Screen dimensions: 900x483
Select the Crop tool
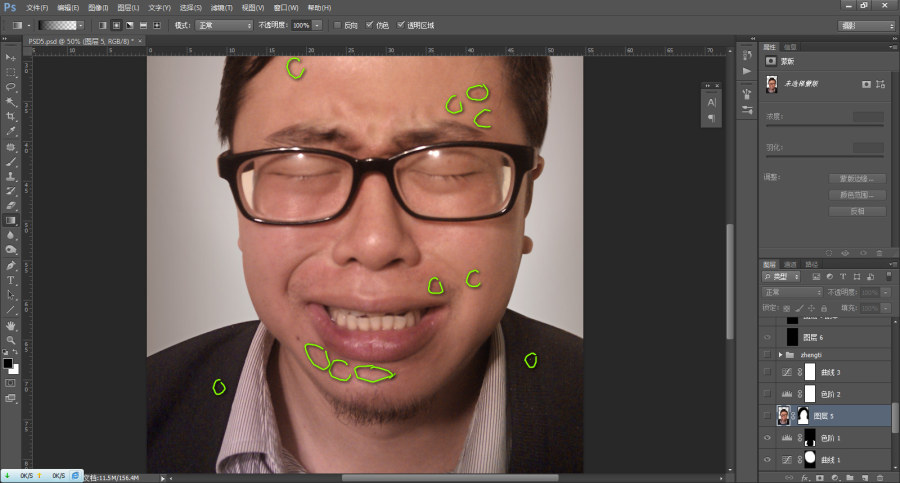(10, 117)
